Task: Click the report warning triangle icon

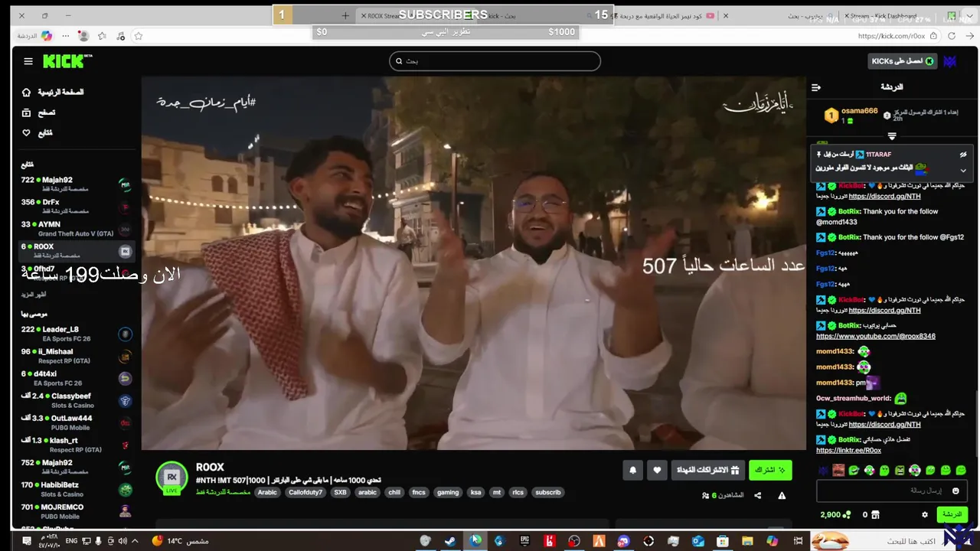Action: click(x=782, y=495)
